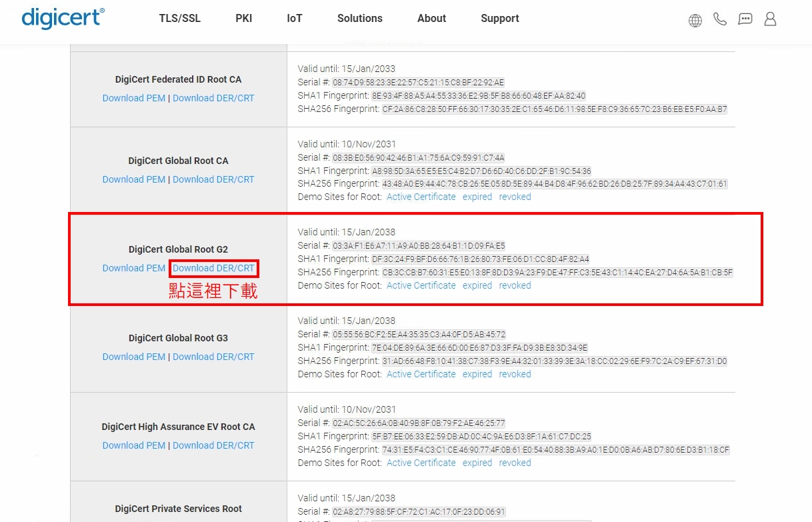Image resolution: width=812 pixels, height=522 pixels.
Task: Click the DigiCert Global Root G3 title
Action: pos(179,338)
